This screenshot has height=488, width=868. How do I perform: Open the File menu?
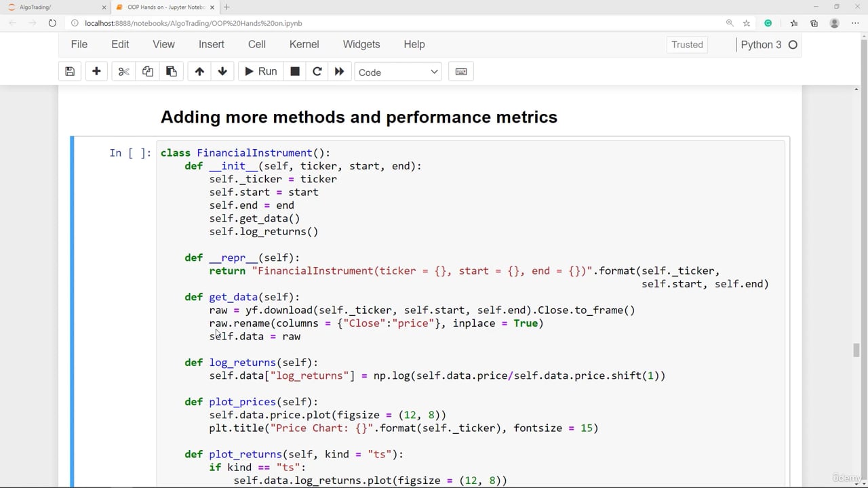coord(79,44)
